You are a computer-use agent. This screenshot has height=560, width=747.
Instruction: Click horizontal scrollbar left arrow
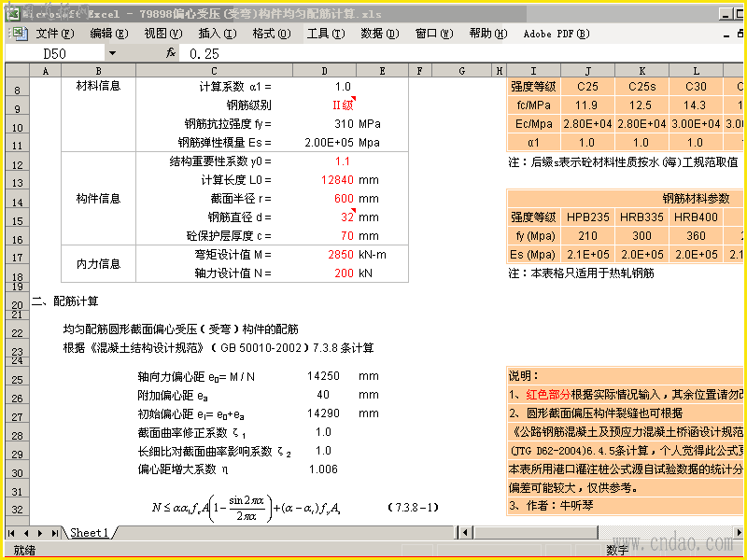pyautogui.click(x=466, y=532)
